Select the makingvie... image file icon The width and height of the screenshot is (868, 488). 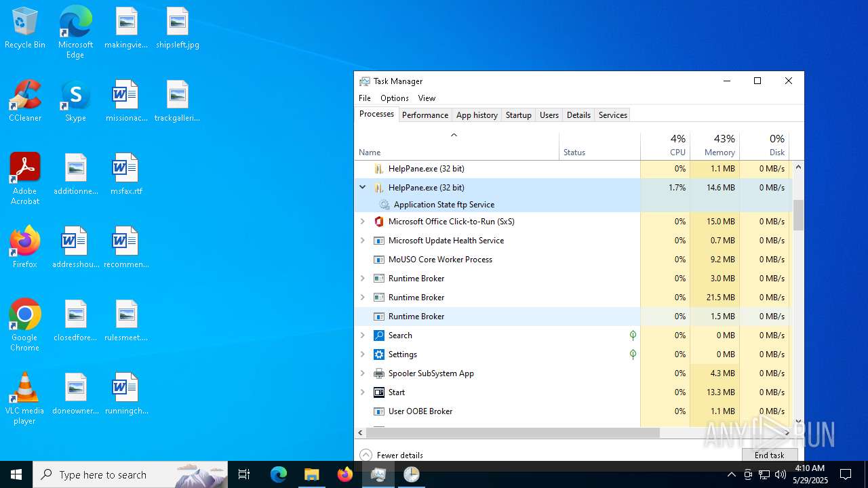point(126,28)
